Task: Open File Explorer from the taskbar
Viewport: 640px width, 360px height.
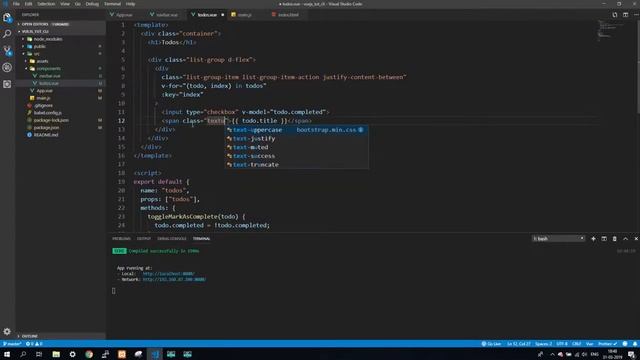Action: (56, 354)
